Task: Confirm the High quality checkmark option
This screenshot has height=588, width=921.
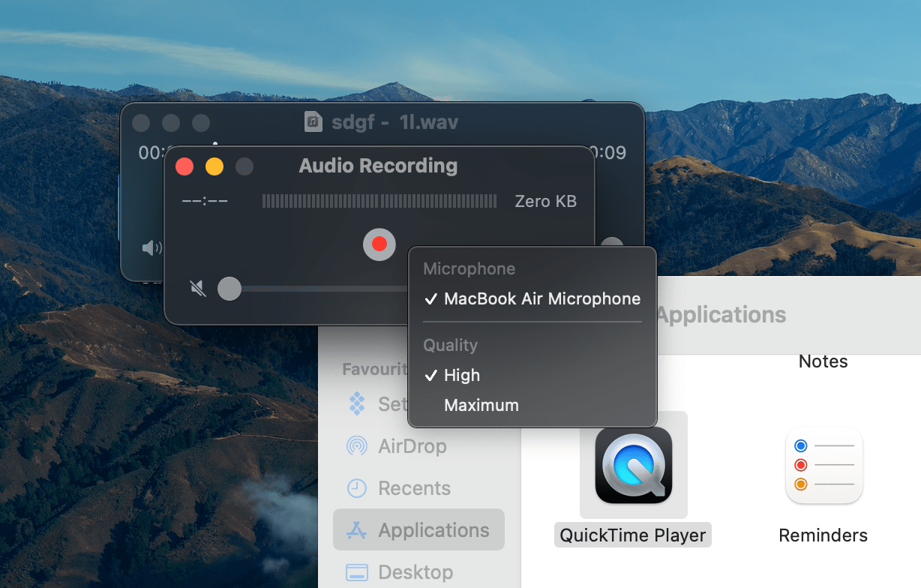Action: point(461,375)
